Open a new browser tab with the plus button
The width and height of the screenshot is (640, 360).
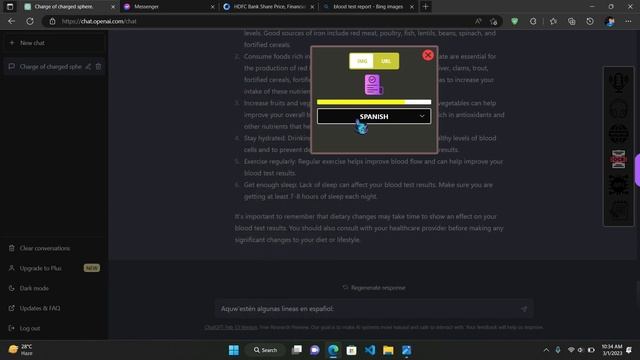(x=425, y=7)
